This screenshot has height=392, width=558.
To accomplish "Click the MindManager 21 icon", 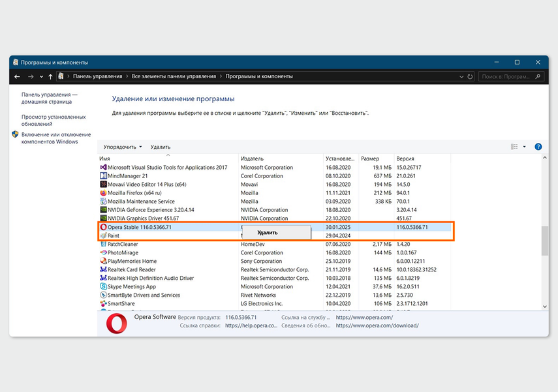I will coord(103,176).
